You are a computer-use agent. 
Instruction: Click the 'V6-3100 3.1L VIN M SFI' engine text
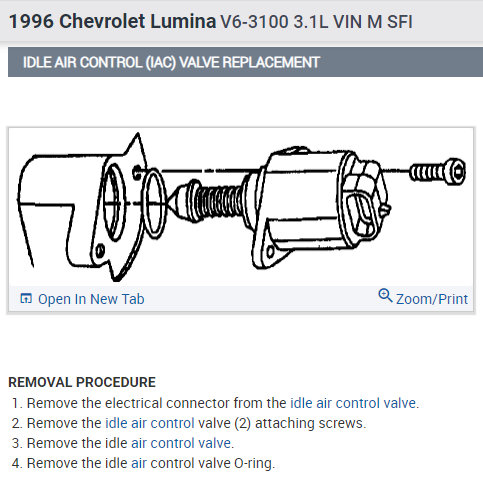[x=316, y=22]
